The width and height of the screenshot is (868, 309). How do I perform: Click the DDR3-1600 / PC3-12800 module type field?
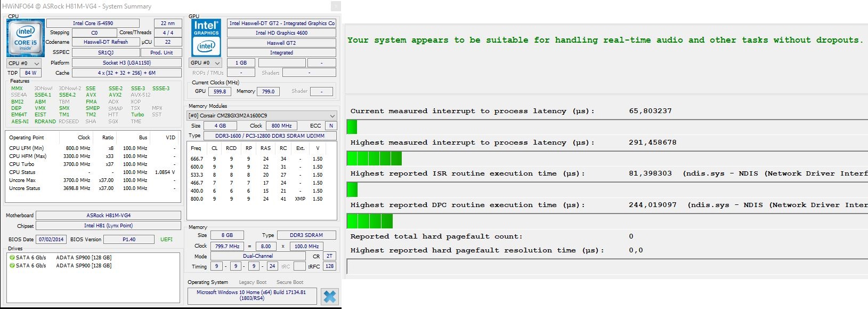[270, 136]
